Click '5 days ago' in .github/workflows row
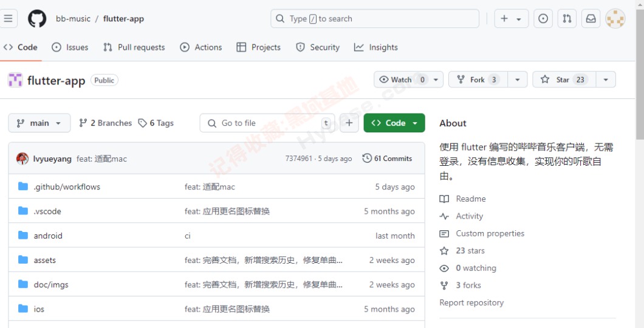 click(395, 187)
